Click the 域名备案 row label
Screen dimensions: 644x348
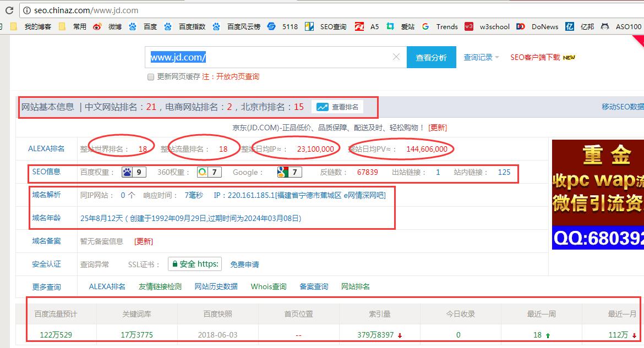pos(46,241)
